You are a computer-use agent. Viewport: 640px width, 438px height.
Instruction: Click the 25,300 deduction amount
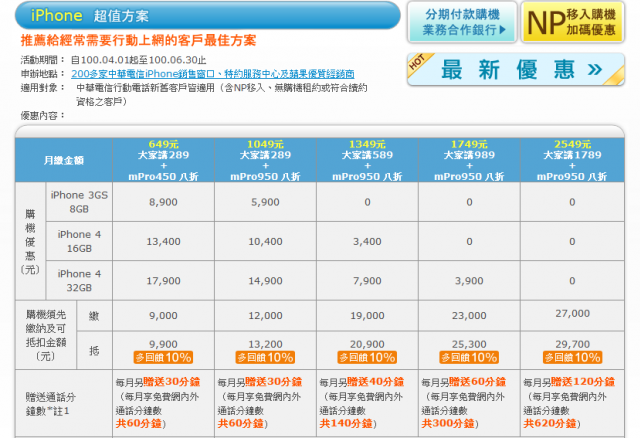point(469,344)
